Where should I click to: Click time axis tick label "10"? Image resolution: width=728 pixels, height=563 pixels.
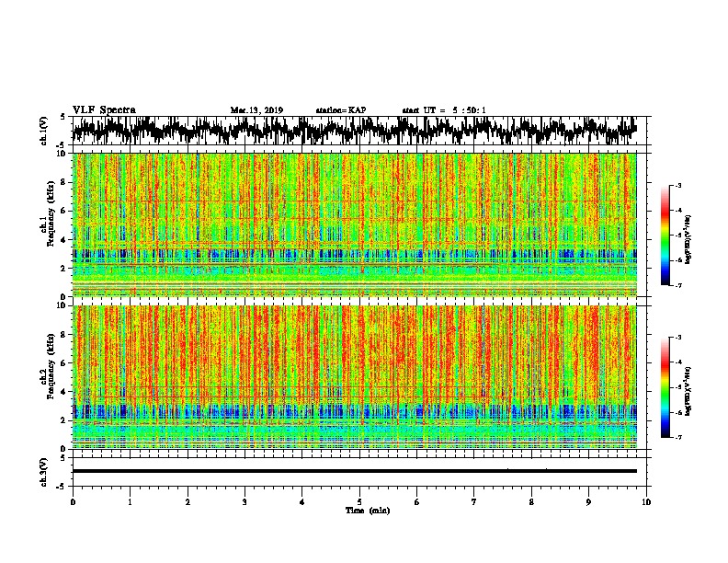click(646, 502)
